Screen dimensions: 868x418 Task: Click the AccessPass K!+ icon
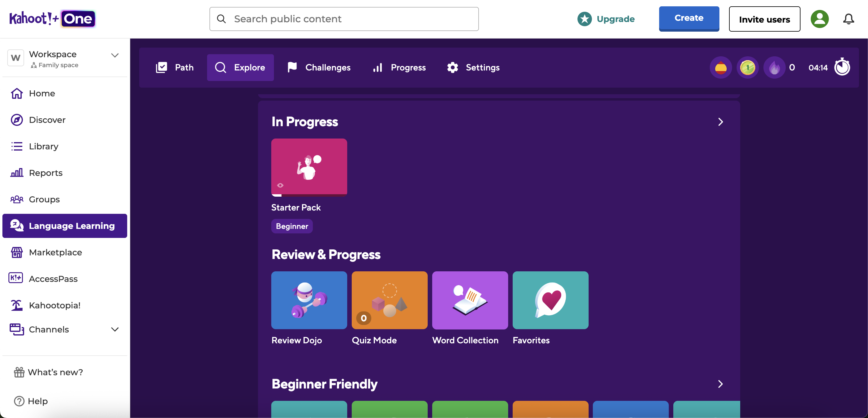coord(15,278)
